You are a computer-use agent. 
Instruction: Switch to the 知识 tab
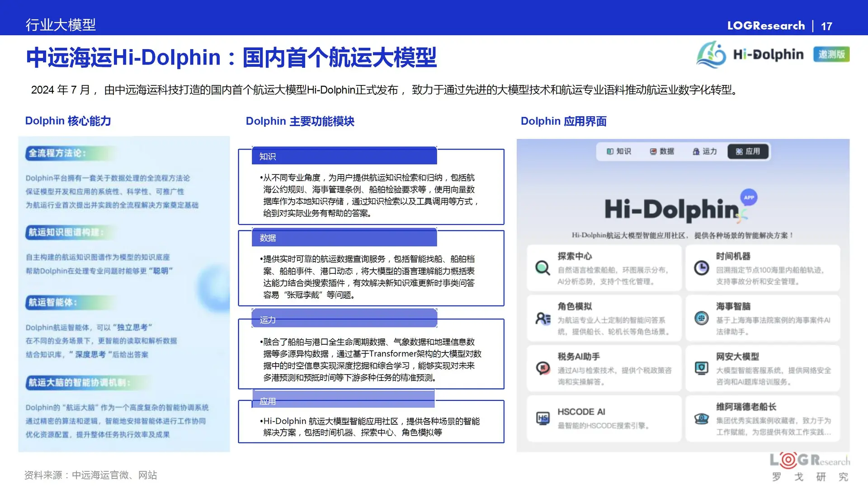619,151
